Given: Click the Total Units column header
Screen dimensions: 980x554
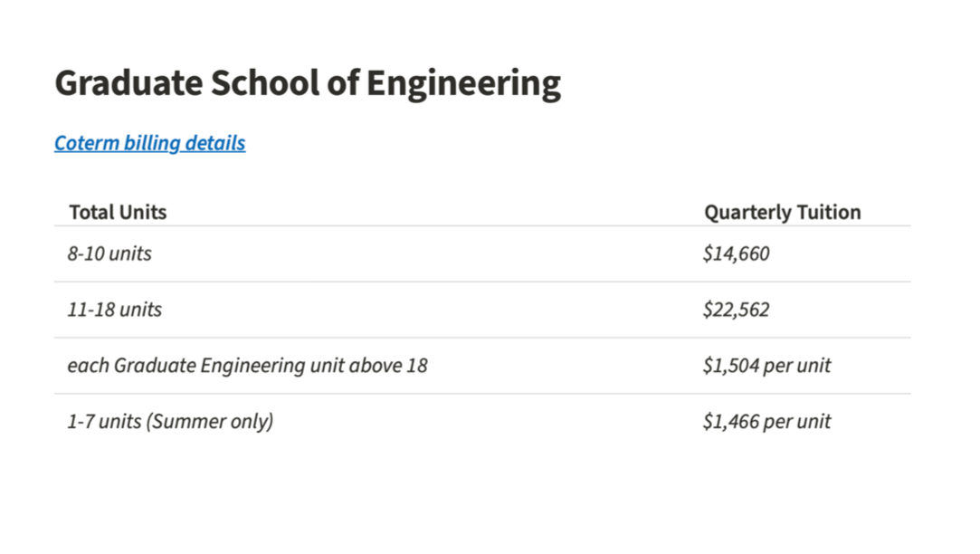Looking at the screenshot, I should click(x=118, y=213).
